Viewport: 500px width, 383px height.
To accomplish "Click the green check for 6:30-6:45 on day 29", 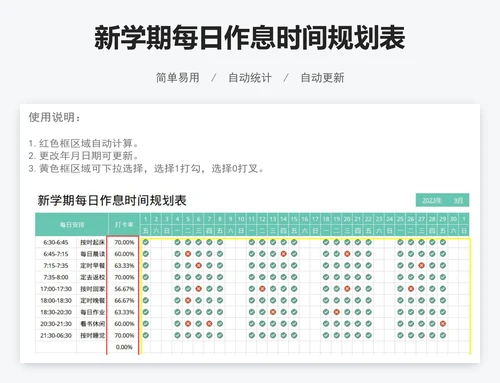I will (x=443, y=242).
